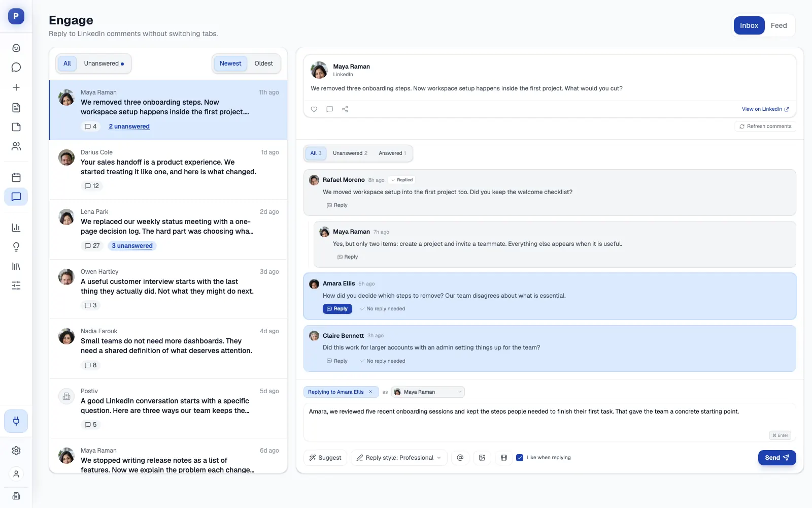Click the 3 unanswered badge on Lena Park
Viewport: 812px width, 508px height.
(x=132, y=246)
